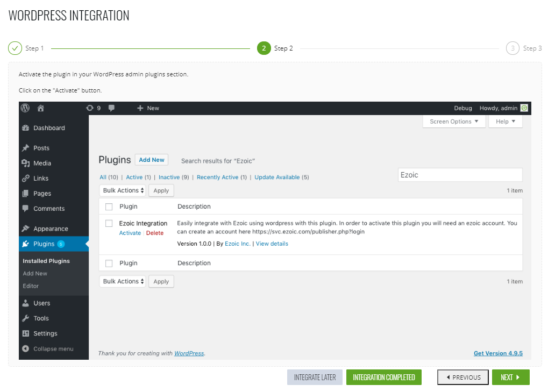Click the home site icon in admin bar

(41, 108)
